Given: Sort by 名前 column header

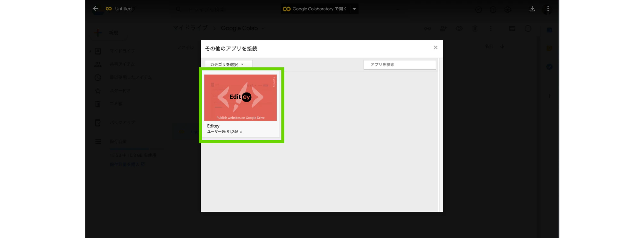Looking at the screenshot, I should tap(489, 47).
